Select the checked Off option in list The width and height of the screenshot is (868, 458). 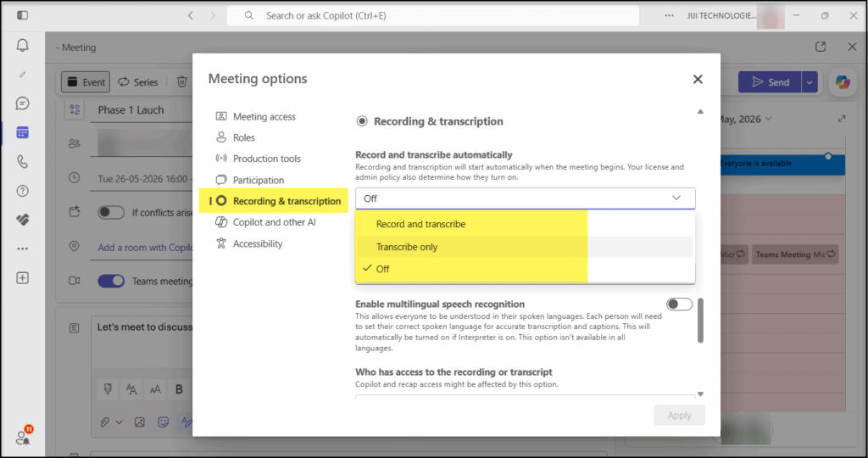[525, 269]
